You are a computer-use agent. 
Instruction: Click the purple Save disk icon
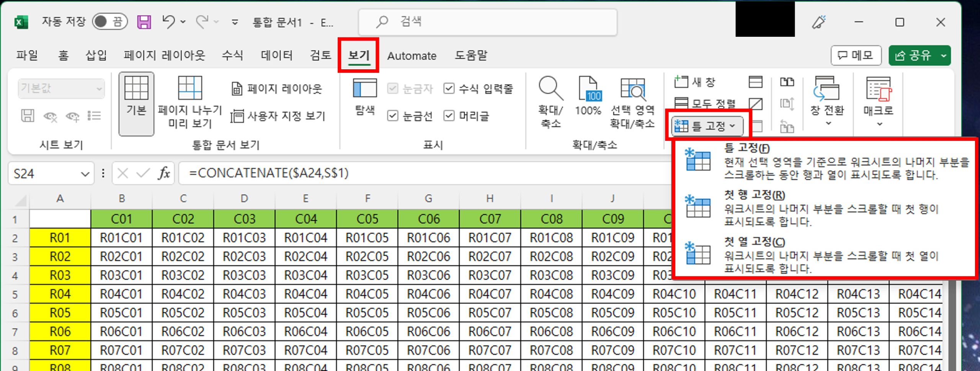[144, 22]
